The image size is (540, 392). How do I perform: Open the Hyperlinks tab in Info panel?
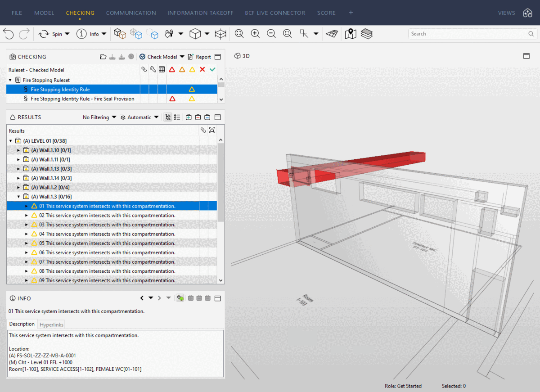52,324
